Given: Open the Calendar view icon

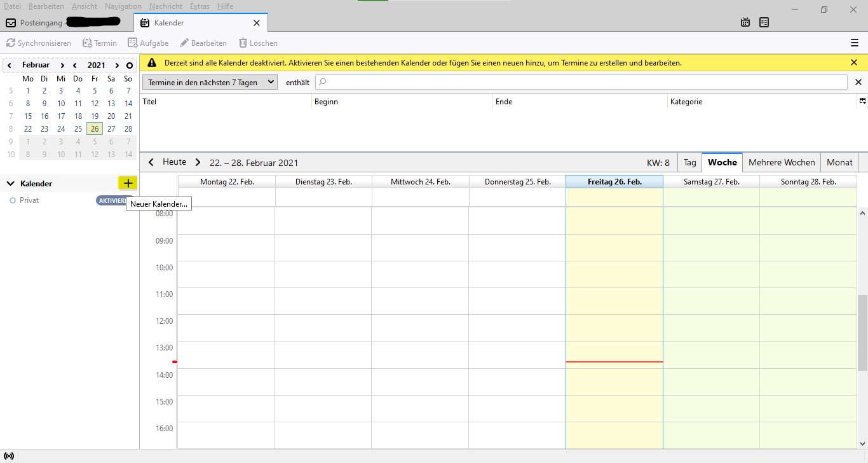Looking at the screenshot, I should coord(744,22).
